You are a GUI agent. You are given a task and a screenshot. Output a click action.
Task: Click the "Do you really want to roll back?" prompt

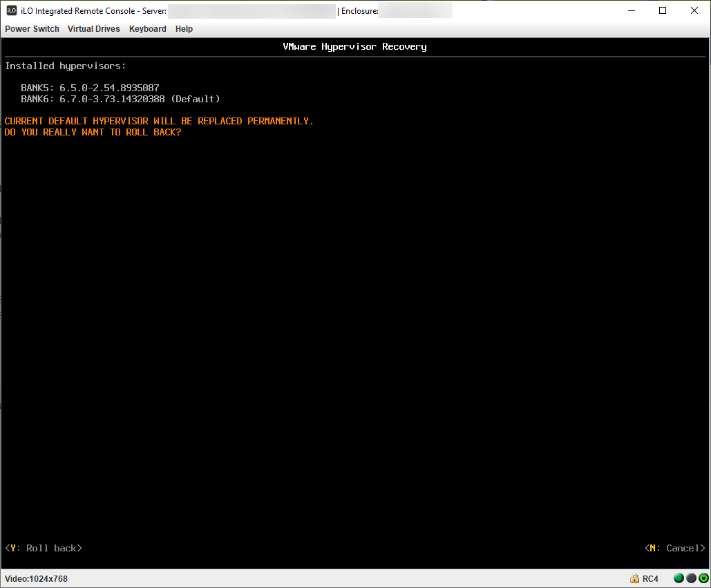click(x=93, y=132)
